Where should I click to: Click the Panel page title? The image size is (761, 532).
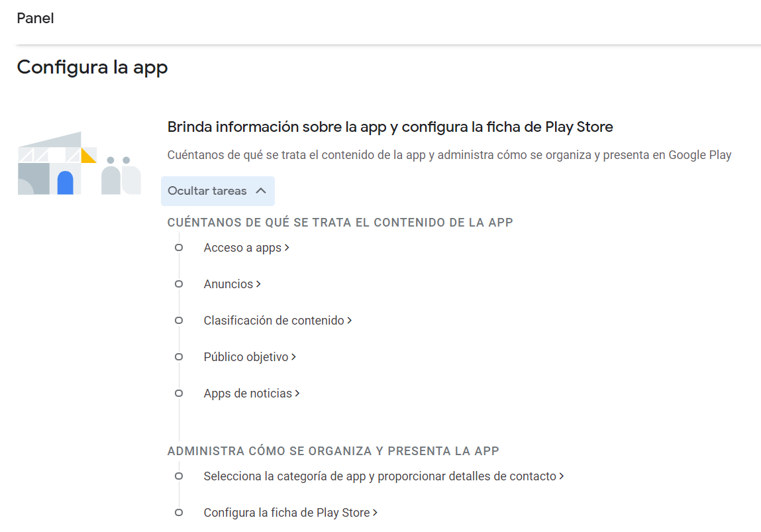coord(35,19)
